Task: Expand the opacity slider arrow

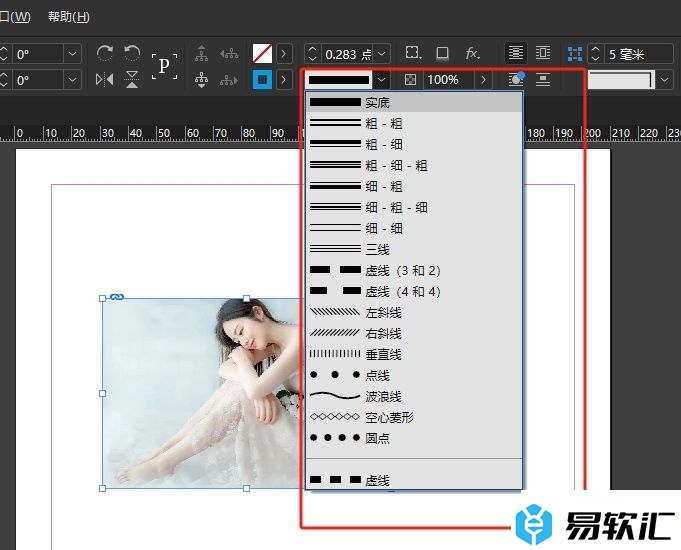Action: pyautogui.click(x=483, y=80)
